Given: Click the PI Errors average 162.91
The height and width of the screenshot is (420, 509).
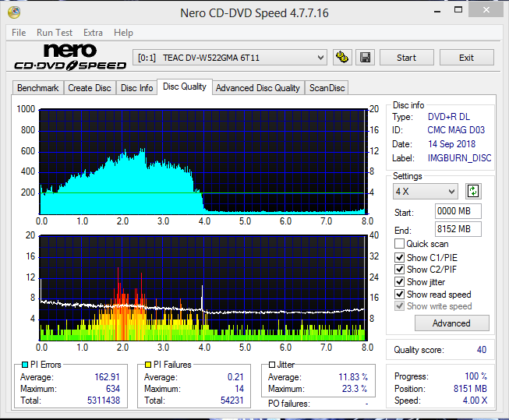Looking at the screenshot, I should tap(107, 377).
